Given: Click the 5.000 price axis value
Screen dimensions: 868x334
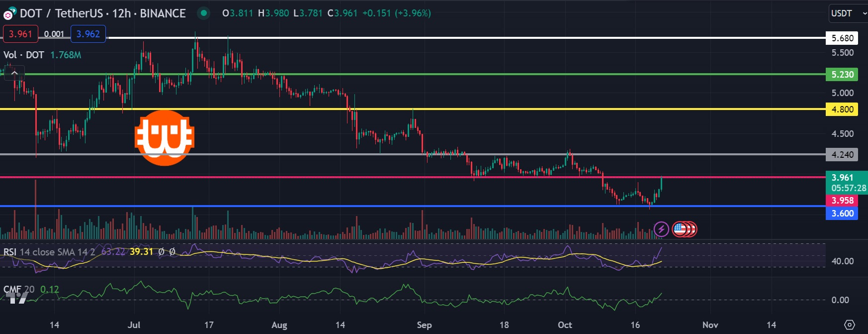Looking at the screenshot, I should pos(843,93).
